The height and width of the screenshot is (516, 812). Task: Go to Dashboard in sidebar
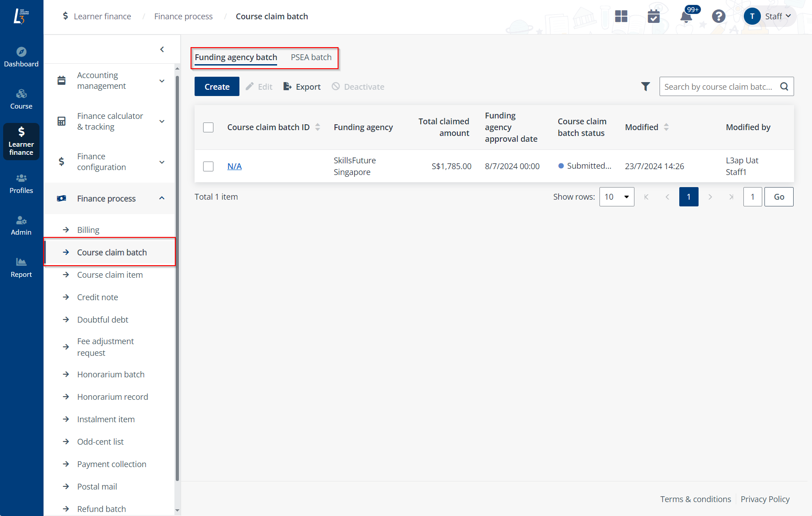(x=21, y=57)
